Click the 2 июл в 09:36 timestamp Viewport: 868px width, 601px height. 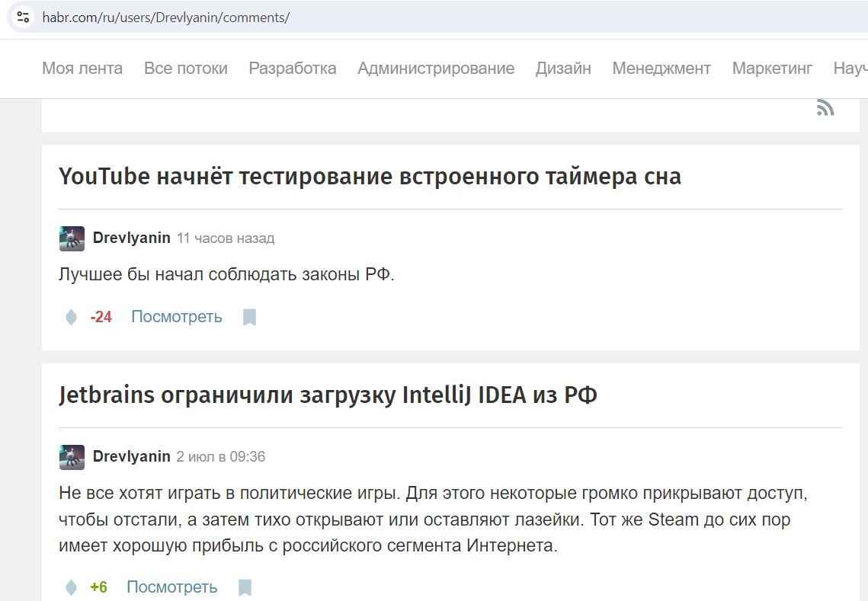click(x=221, y=456)
